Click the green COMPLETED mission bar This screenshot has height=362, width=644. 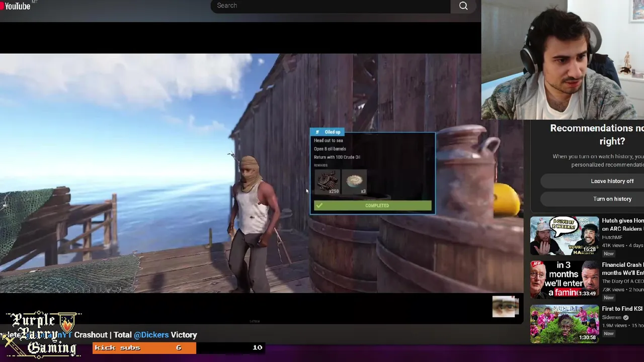pyautogui.click(x=372, y=206)
